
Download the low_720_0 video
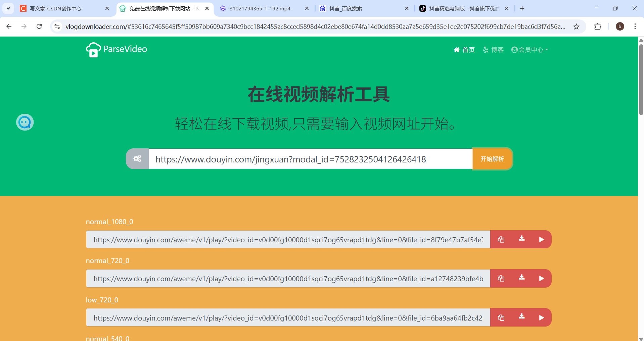(521, 316)
